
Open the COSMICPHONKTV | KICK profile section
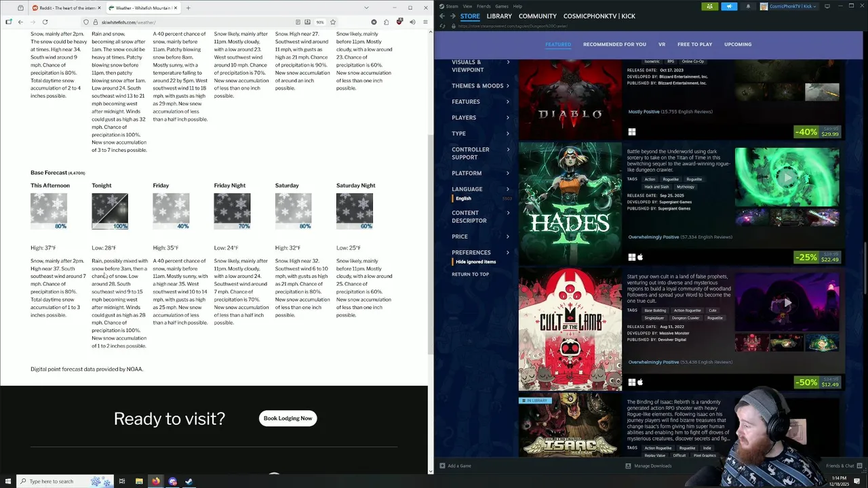[599, 16]
